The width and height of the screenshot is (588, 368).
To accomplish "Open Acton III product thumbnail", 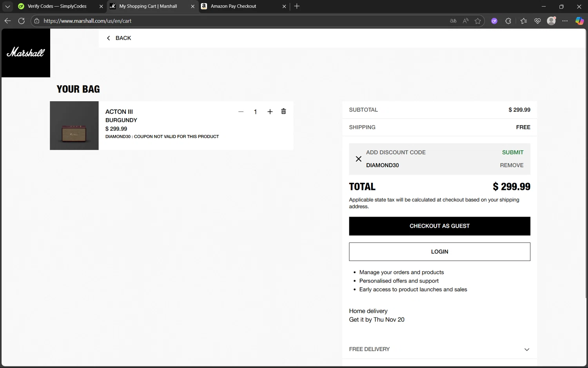I will 74,126.
